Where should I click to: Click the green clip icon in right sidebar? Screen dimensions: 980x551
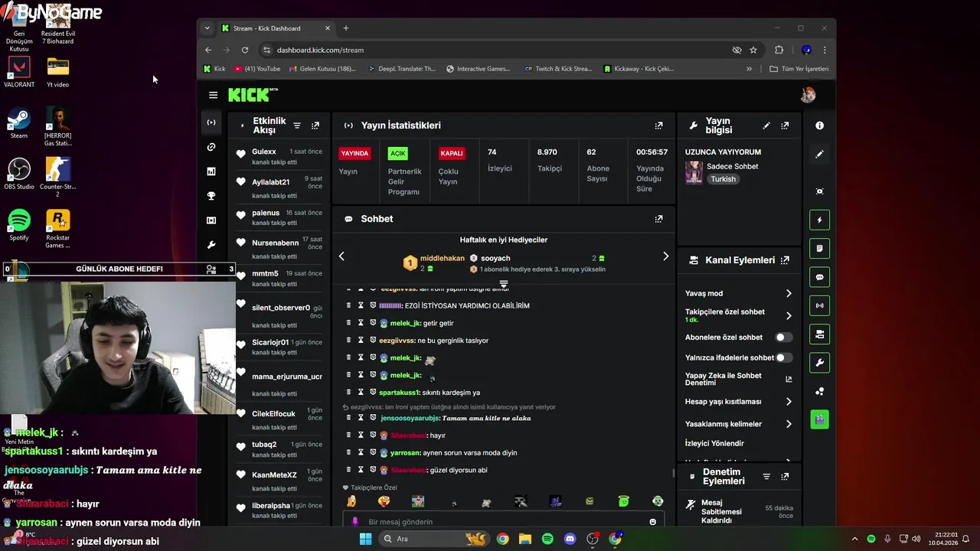click(820, 419)
